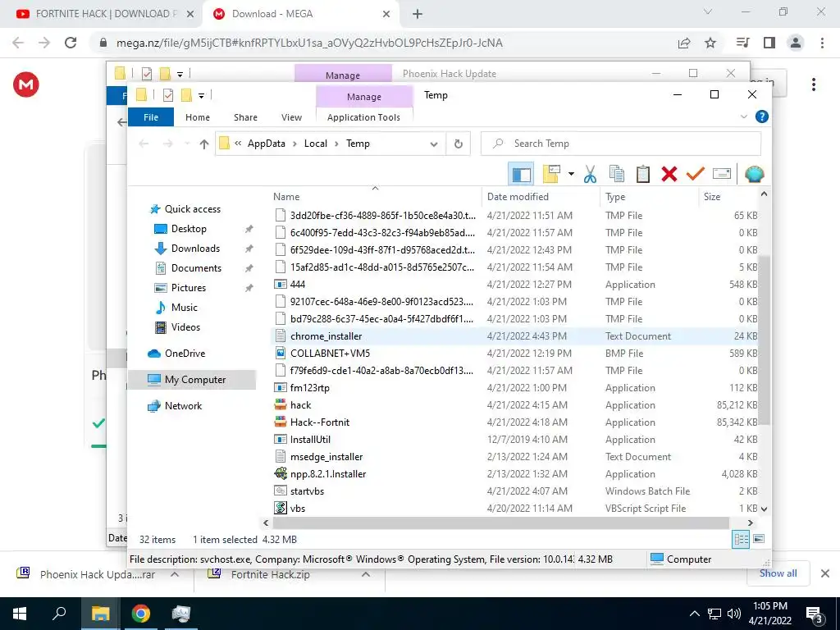
Task: Select Pictures in navigation pane
Action: [x=188, y=288]
